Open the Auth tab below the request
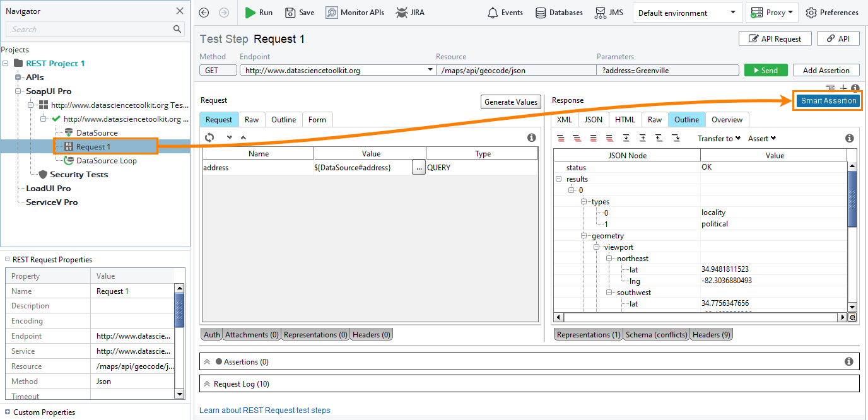The image size is (868, 420). 212,335
